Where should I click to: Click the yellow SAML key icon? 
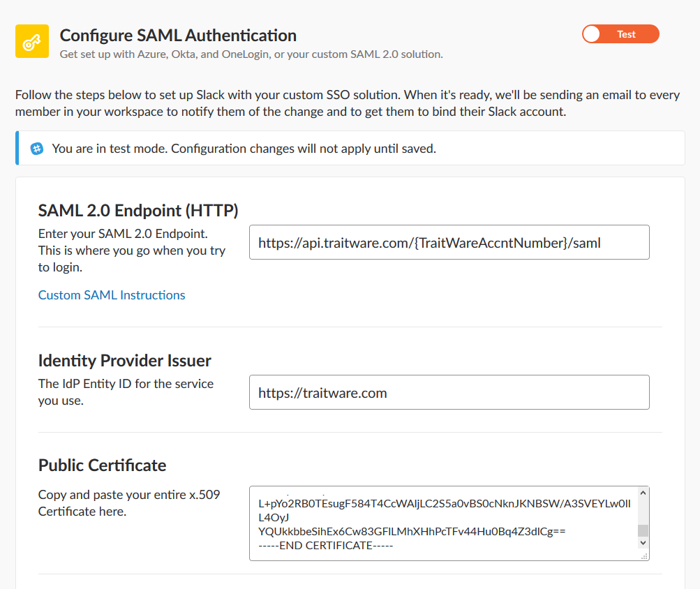point(32,41)
